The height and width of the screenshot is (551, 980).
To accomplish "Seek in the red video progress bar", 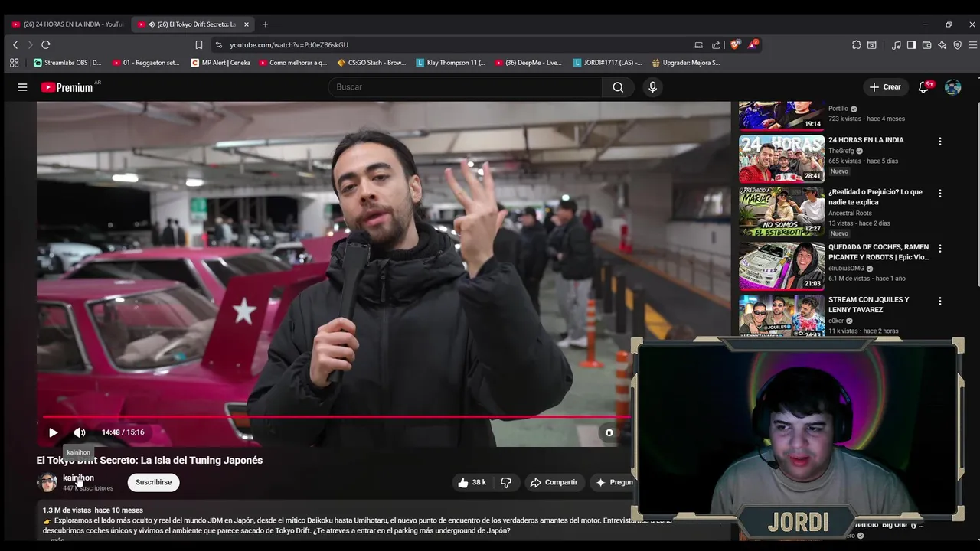I will click(x=337, y=417).
